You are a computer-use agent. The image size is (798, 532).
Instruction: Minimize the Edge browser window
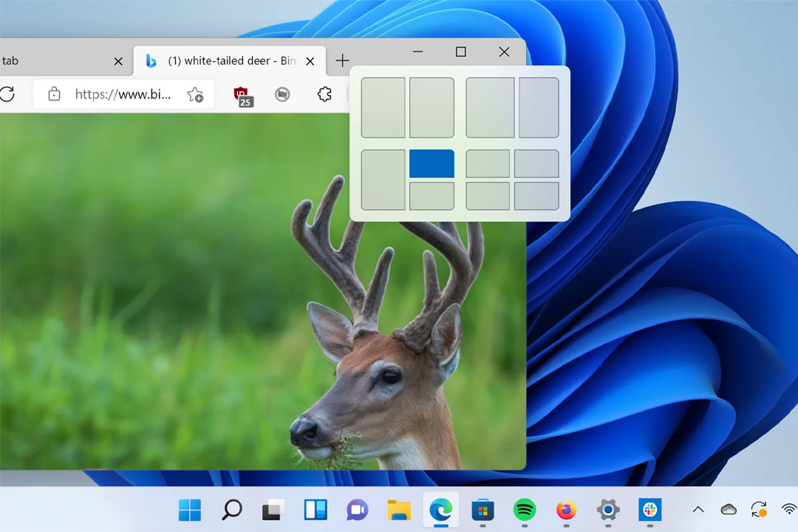point(417,52)
